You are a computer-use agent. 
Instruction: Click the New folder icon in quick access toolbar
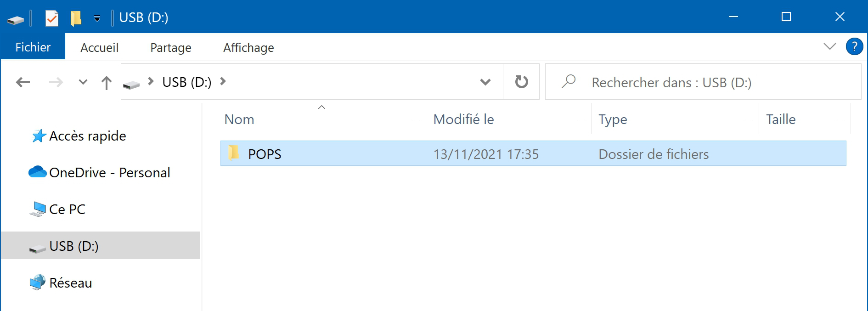pyautogui.click(x=76, y=18)
